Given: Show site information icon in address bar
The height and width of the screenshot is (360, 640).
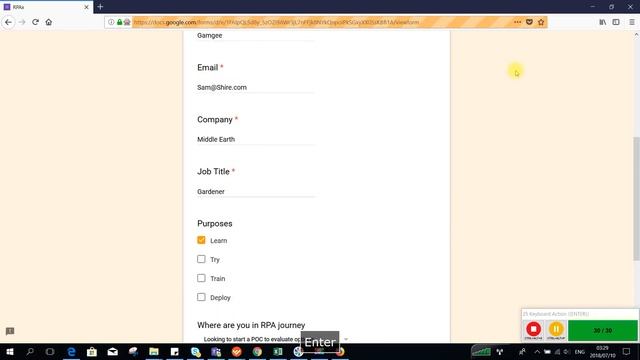Looking at the screenshot, I should [x=111, y=22].
